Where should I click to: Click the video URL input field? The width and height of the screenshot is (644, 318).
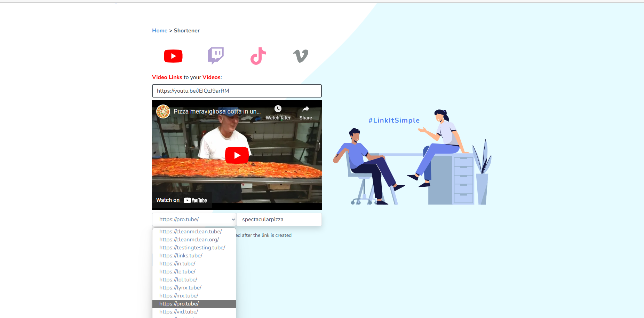pyautogui.click(x=237, y=91)
